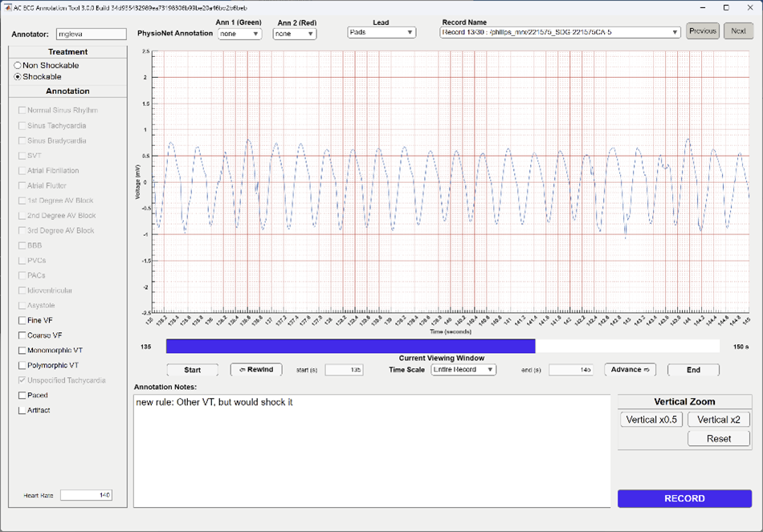Viewport: 763px width, 532px height.
Task: Jump to Start of the record
Action: (x=192, y=370)
